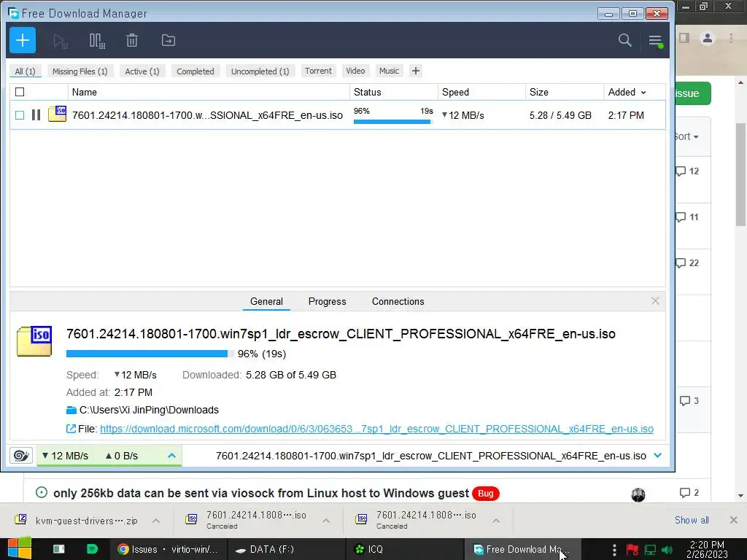Click the Added column sort arrow
Image resolution: width=747 pixels, height=560 pixels.
point(643,93)
